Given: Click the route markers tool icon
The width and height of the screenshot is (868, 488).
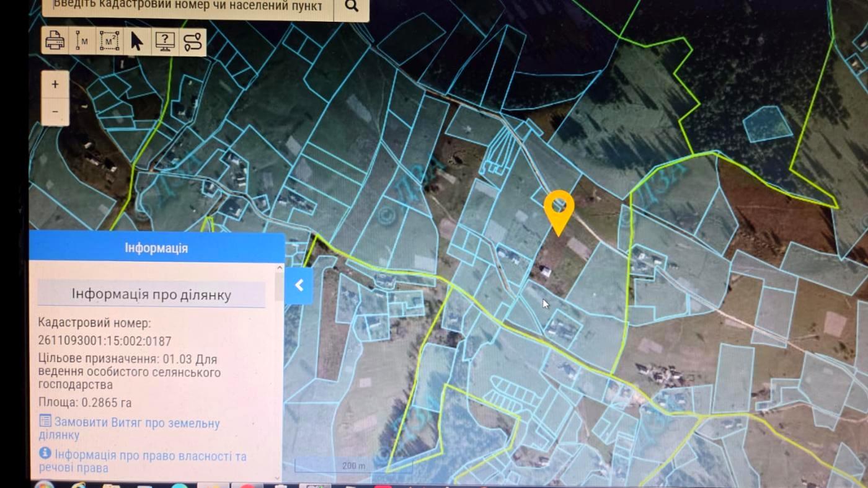Looking at the screenshot, I should 192,42.
